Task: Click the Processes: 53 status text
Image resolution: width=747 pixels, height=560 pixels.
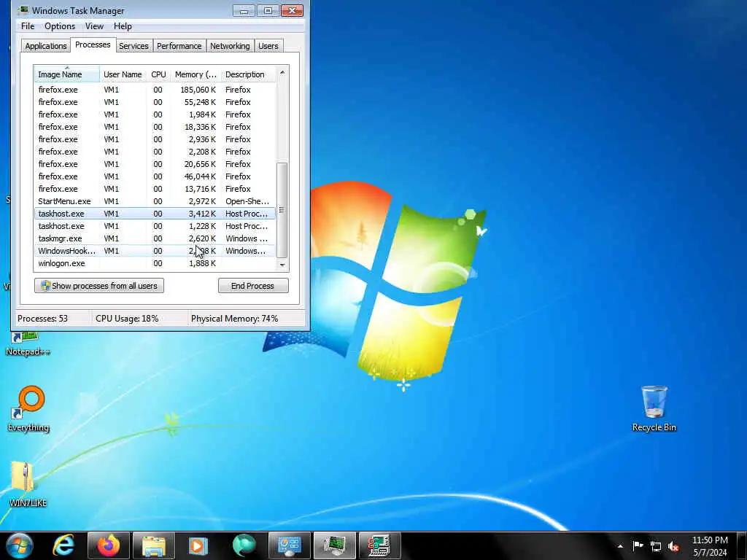Action: tap(42, 318)
